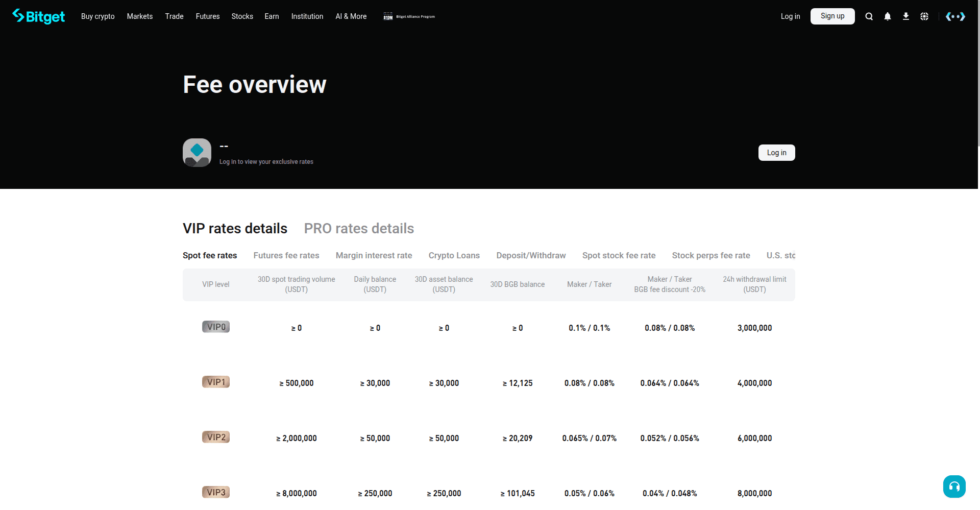This screenshot has width=980, height=510.
Task: Click the profile avatar image
Action: pos(197,153)
